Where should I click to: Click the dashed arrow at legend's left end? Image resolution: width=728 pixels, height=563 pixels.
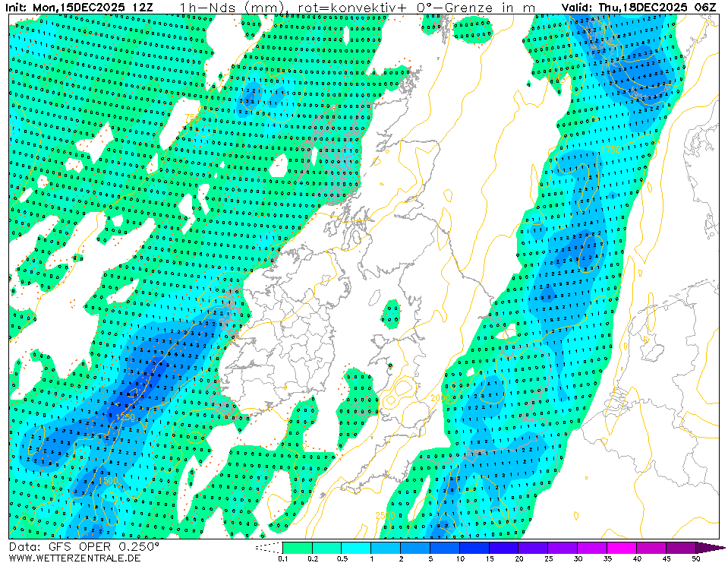pos(268,547)
